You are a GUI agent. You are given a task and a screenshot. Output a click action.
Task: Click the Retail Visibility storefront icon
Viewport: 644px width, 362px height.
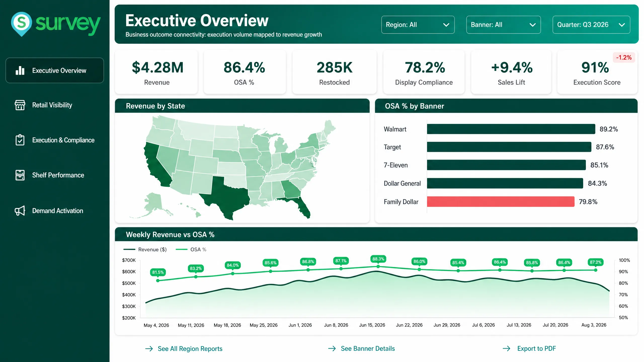[20, 105]
